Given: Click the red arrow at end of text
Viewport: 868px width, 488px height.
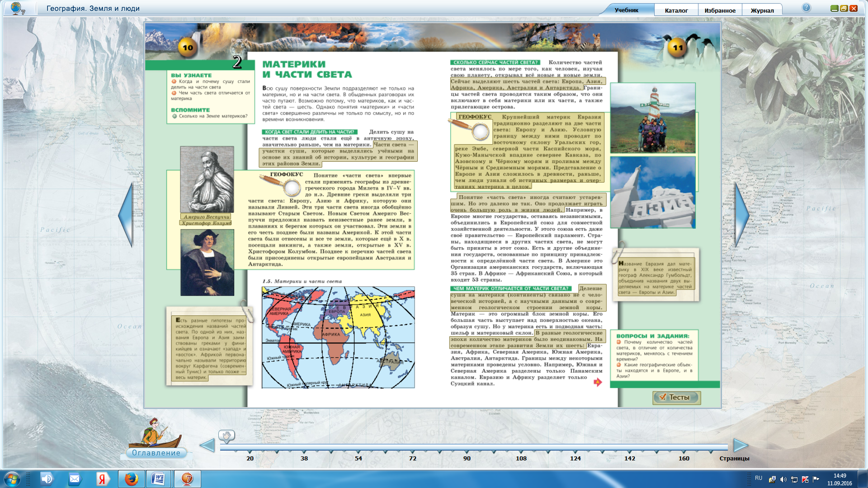Looking at the screenshot, I should point(598,382).
